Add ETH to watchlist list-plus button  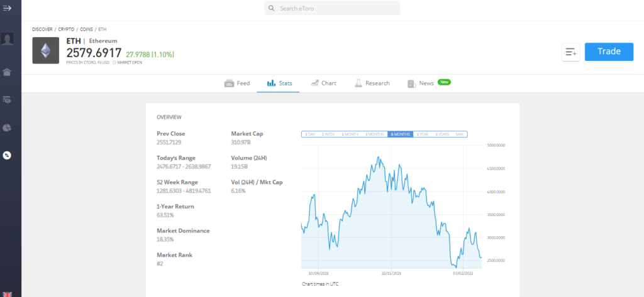[570, 52]
